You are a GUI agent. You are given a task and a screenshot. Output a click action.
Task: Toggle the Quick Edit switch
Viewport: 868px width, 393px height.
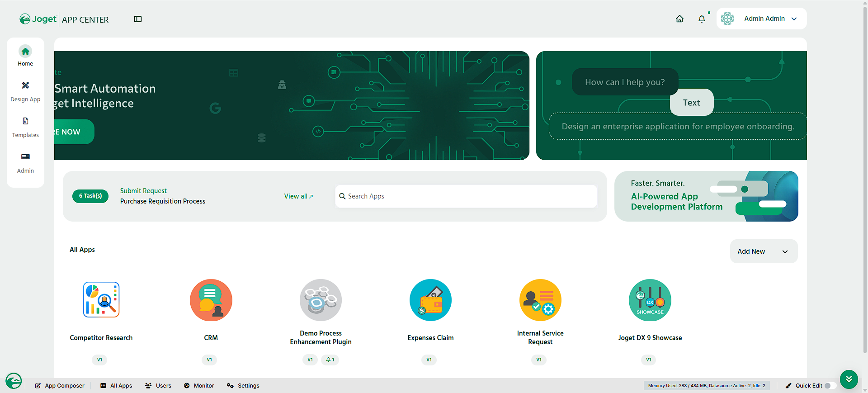(x=830, y=386)
